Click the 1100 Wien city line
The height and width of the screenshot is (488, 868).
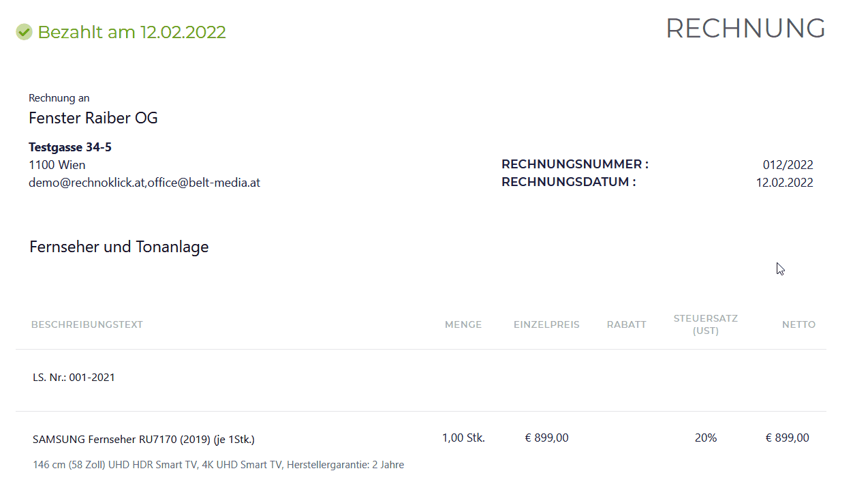pyautogui.click(x=57, y=165)
